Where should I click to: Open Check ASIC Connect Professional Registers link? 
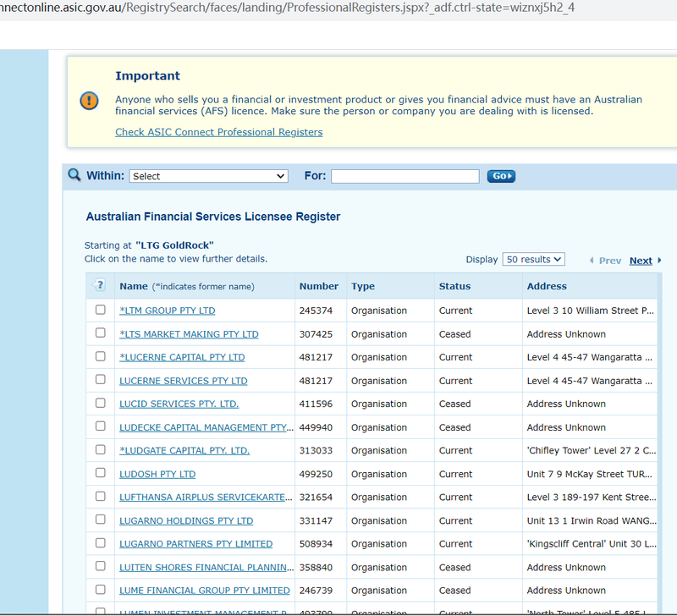tap(218, 132)
